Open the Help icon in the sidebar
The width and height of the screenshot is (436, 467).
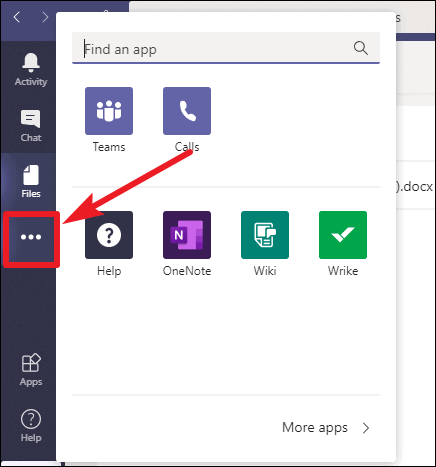[31, 419]
